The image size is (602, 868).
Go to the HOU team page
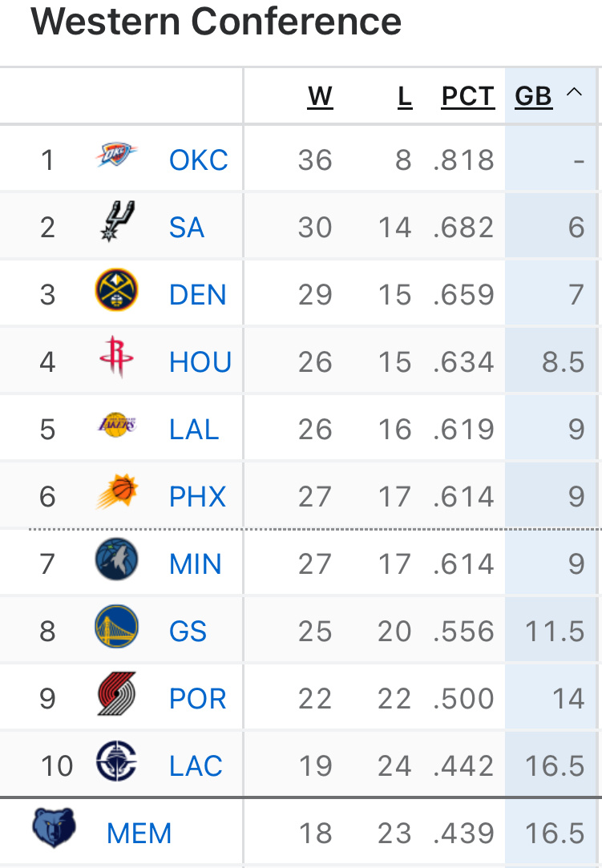(200, 362)
